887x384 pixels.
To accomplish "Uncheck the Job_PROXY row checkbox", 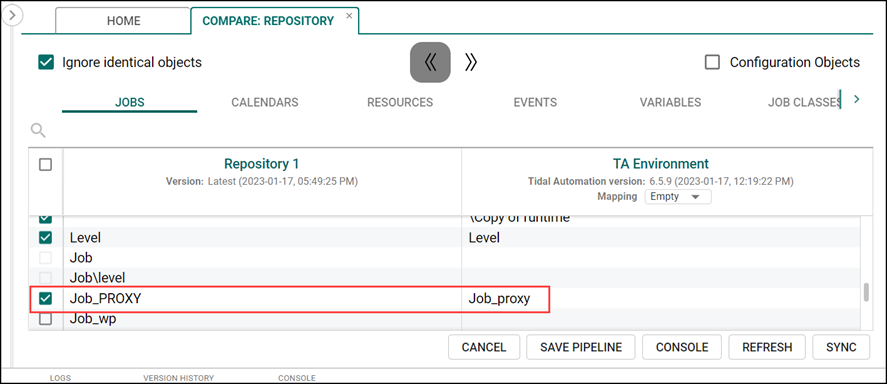I will coord(45,299).
